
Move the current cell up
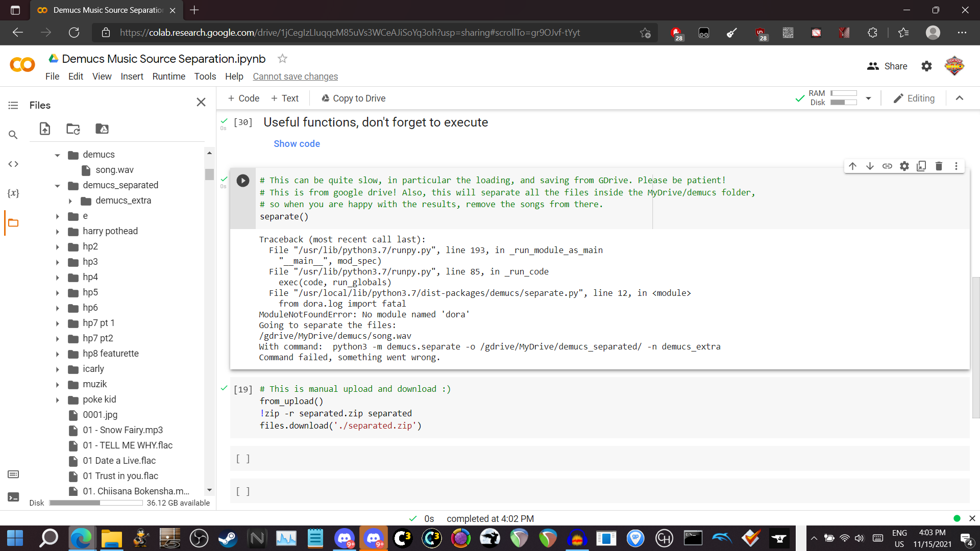[852, 166]
